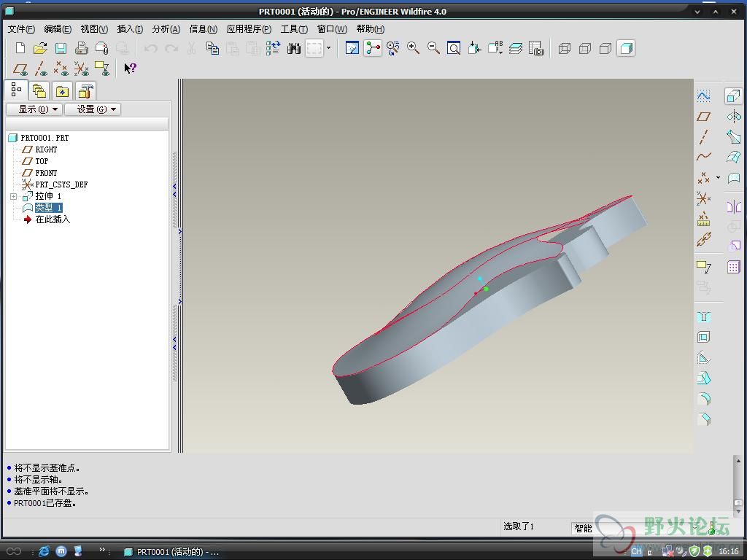The image size is (747, 560).
Task: Open the 显示(O) dropdown in model tree
Action: click(34, 109)
